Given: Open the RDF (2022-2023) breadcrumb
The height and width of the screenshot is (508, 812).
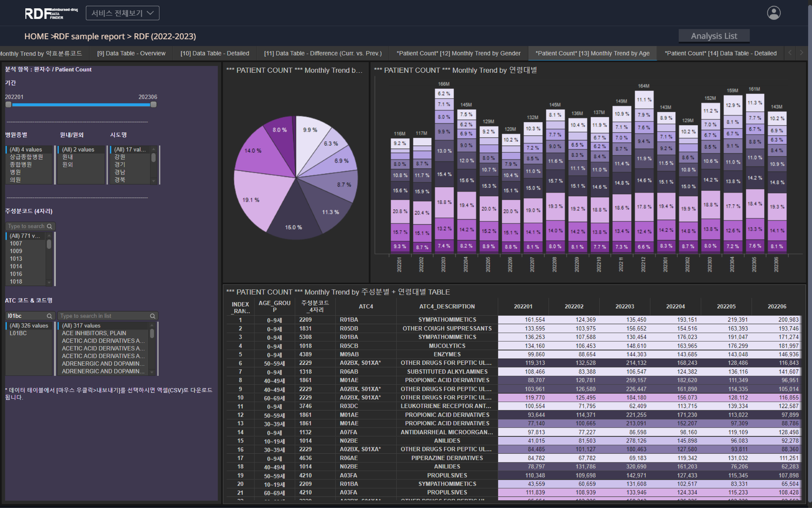Looking at the screenshot, I should 165,36.
